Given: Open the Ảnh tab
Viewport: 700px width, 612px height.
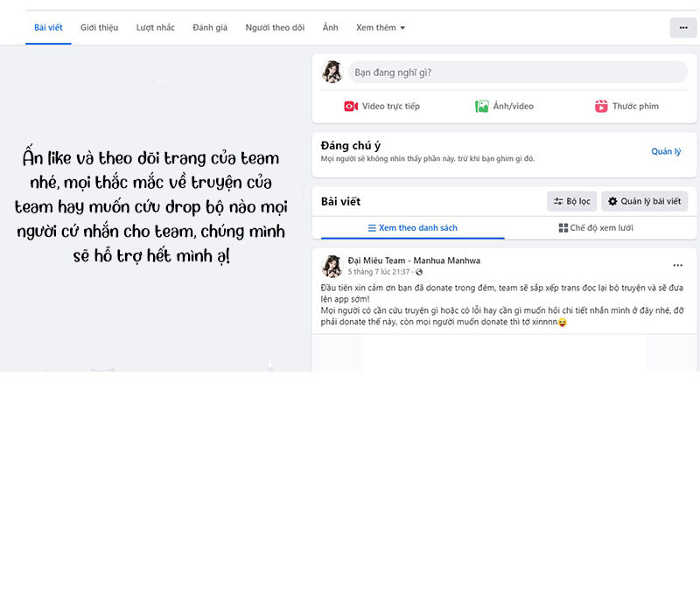Looking at the screenshot, I should coord(330,27).
